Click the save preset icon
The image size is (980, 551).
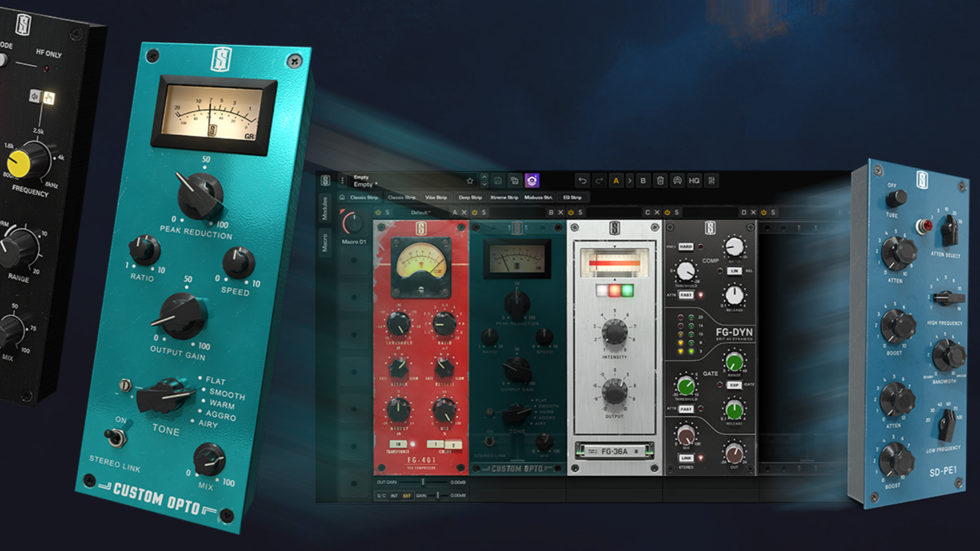[497, 181]
